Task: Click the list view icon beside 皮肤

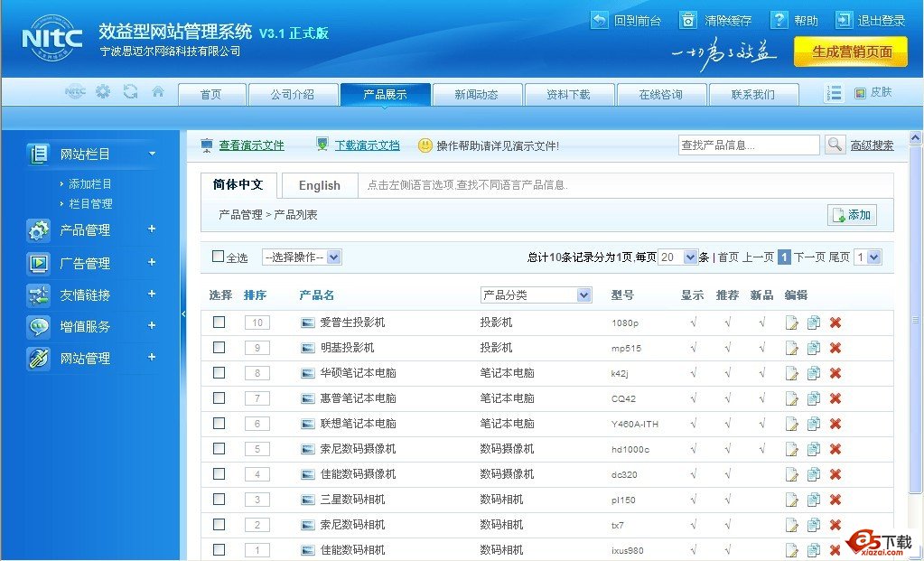Action: [x=835, y=93]
